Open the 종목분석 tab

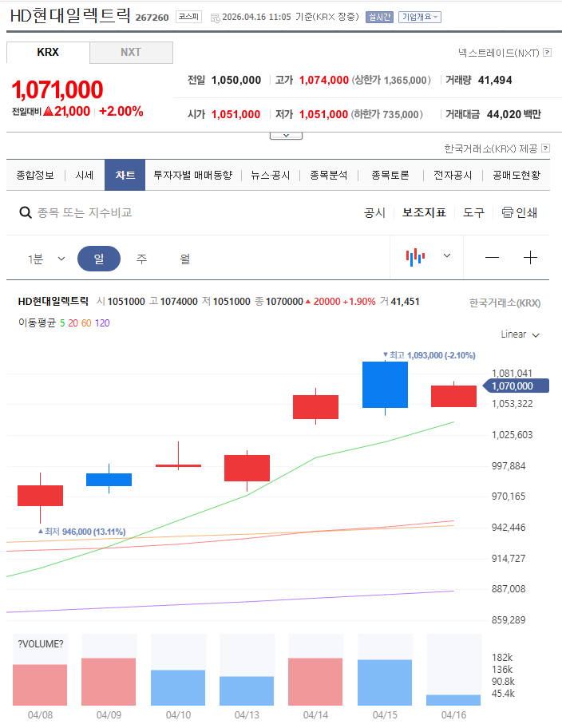coord(329,175)
